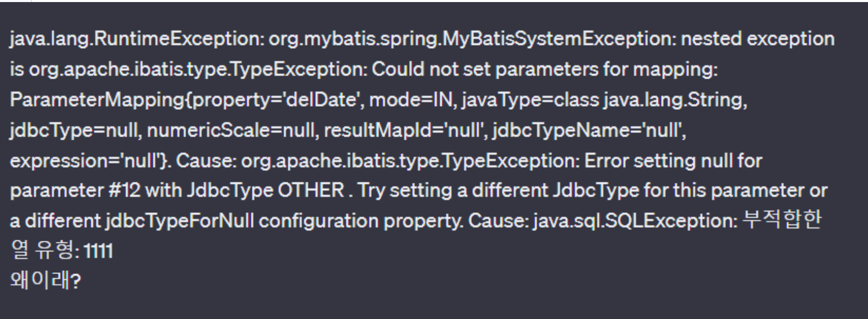
Task: Click the 'configuration property' text
Action: point(360,221)
